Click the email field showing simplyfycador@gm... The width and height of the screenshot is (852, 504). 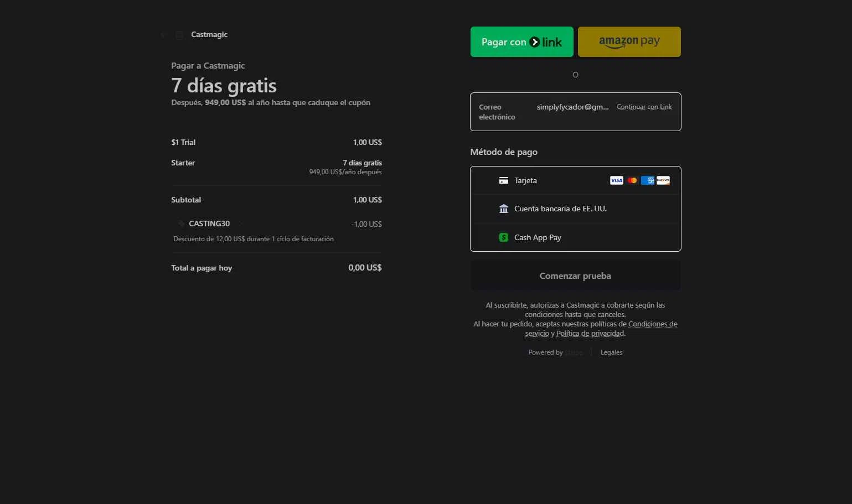pos(572,107)
